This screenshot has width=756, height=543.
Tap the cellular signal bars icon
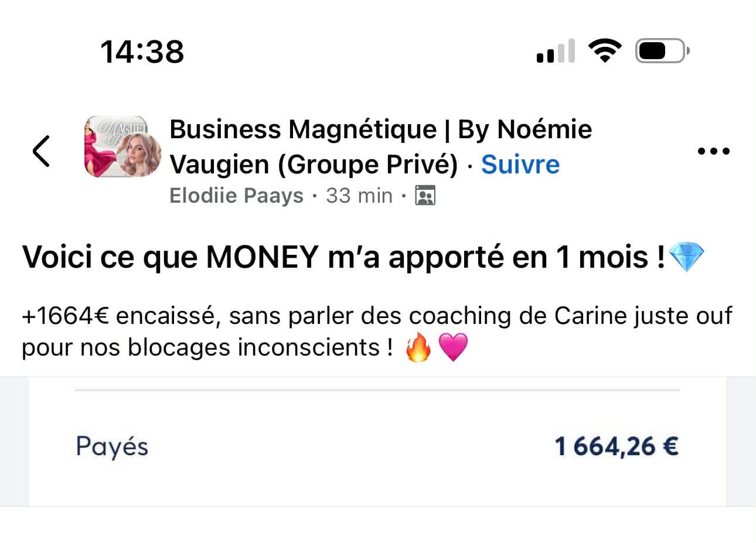555,51
